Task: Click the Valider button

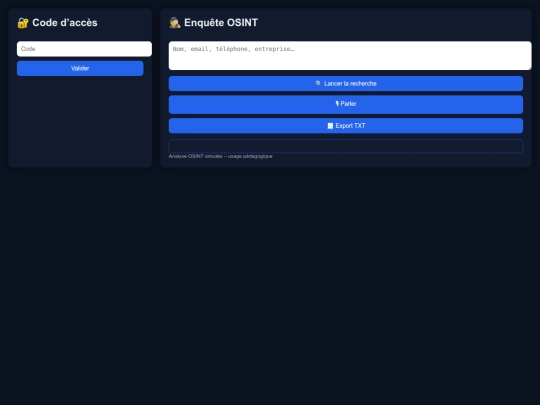Action: [80, 69]
